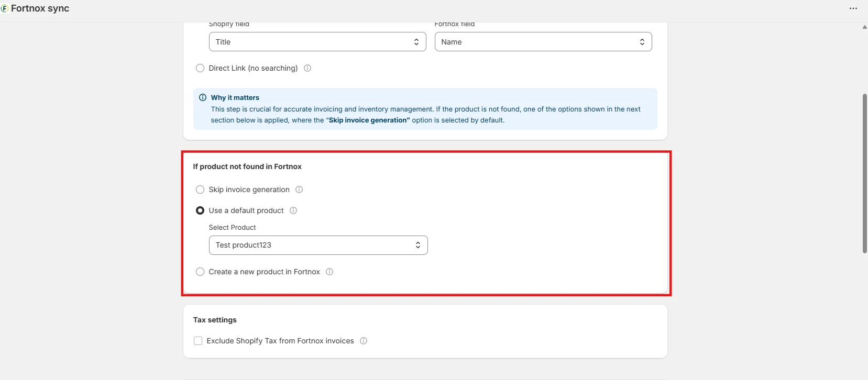
Task: Select Use a default product radio
Action: click(200, 210)
